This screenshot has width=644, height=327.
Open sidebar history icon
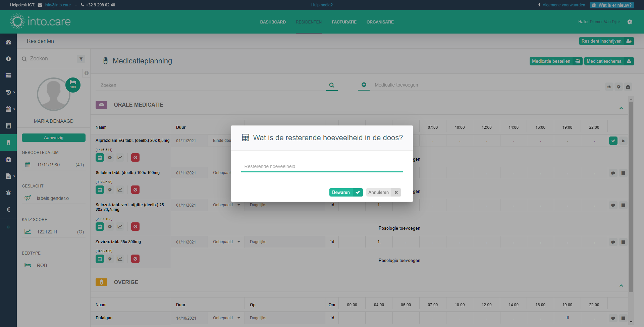[8, 92]
